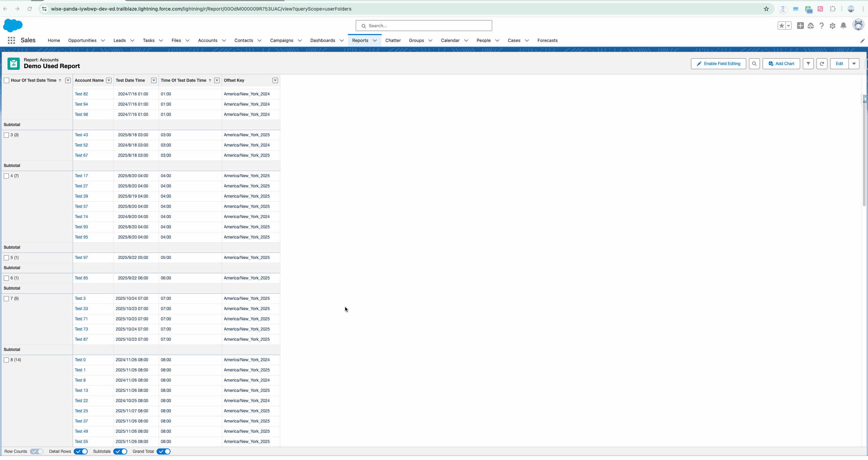This screenshot has width=868, height=460.
Task: Toggle the Detail Rows switch
Action: click(x=80, y=451)
